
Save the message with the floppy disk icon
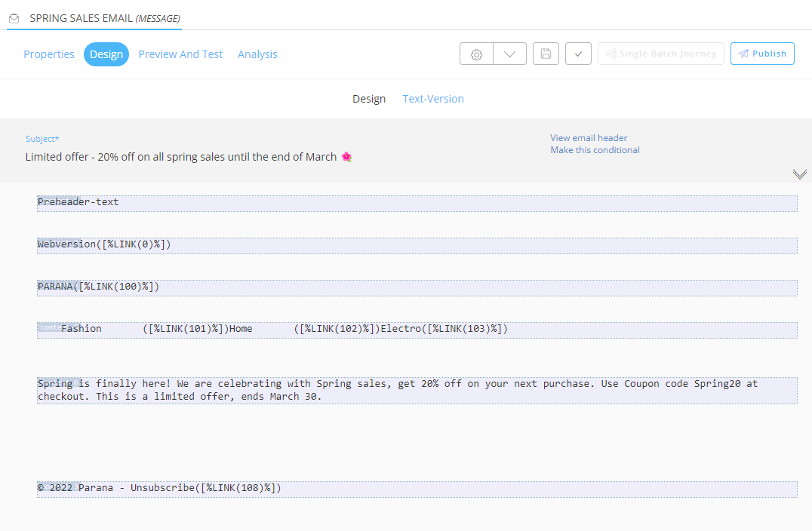click(x=546, y=54)
